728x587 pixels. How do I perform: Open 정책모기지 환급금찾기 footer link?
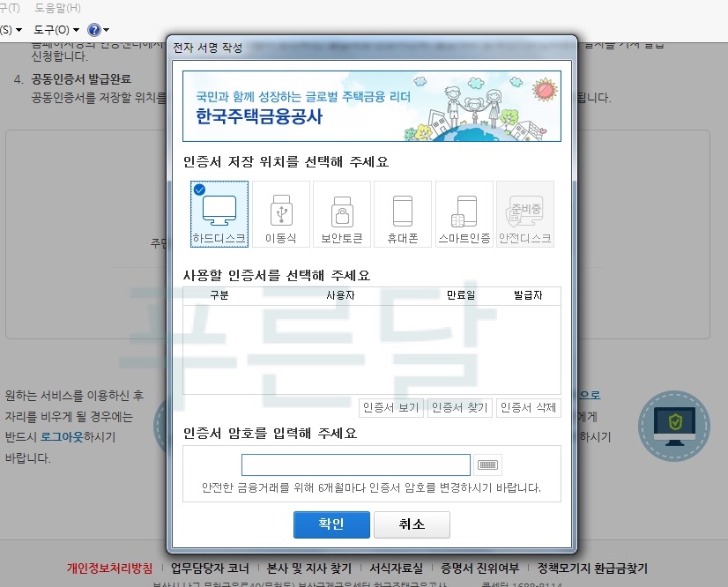[x=592, y=568]
